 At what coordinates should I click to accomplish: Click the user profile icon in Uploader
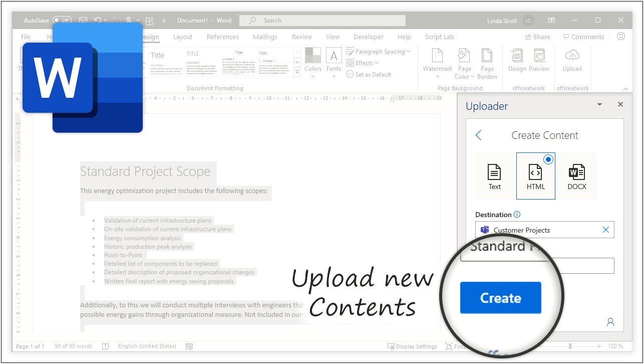click(610, 322)
